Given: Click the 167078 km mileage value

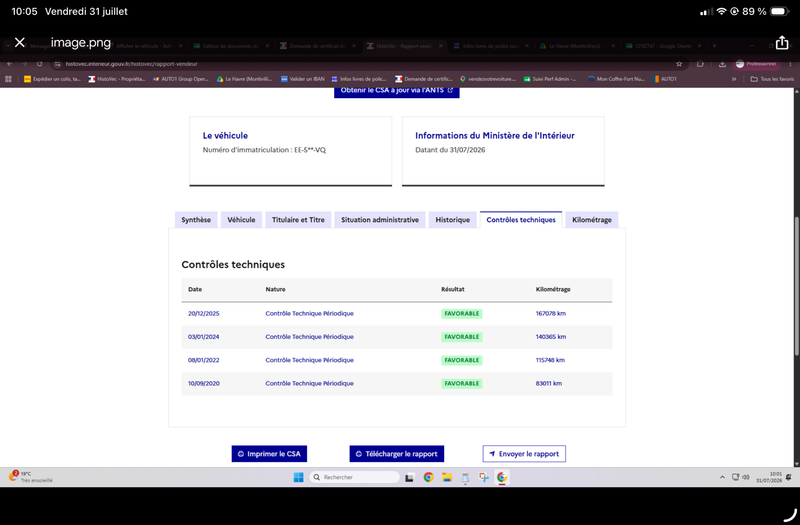Looking at the screenshot, I should [x=551, y=314].
